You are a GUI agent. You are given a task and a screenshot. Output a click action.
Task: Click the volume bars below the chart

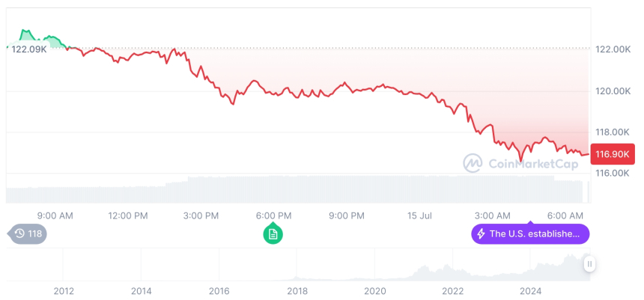click(300, 189)
